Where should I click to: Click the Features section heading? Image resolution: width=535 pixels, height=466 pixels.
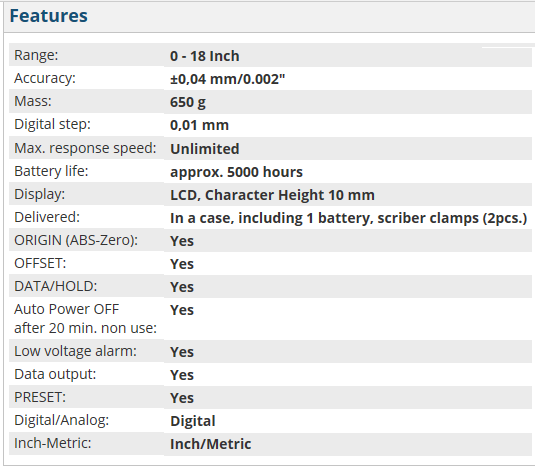pyautogui.click(x=49, y=16)
